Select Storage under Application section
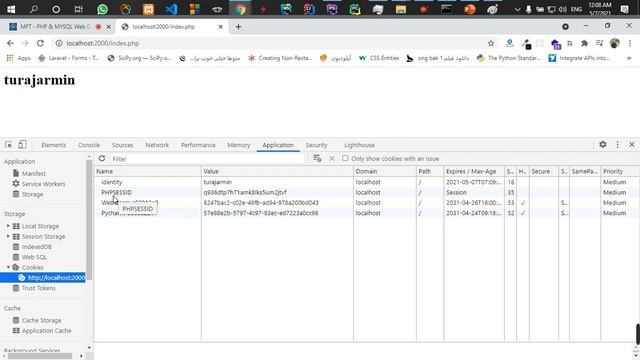 pyautogui.click(x=32, y=194)
